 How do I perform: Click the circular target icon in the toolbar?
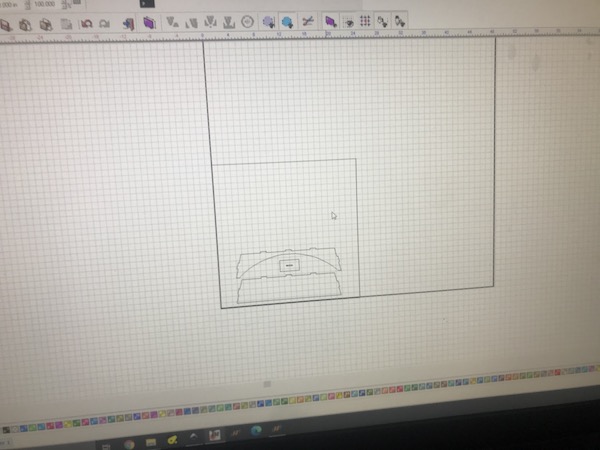tap(248, 22)
